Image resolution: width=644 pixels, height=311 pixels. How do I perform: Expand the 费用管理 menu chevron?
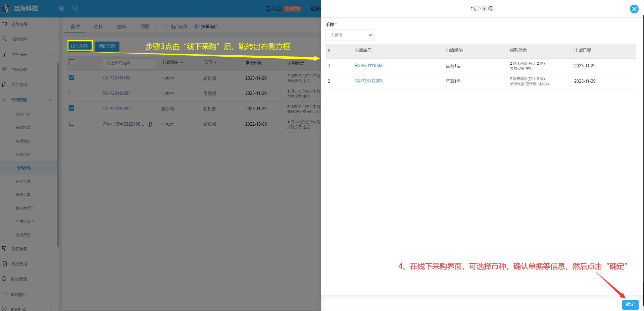[x=51, y=264]
